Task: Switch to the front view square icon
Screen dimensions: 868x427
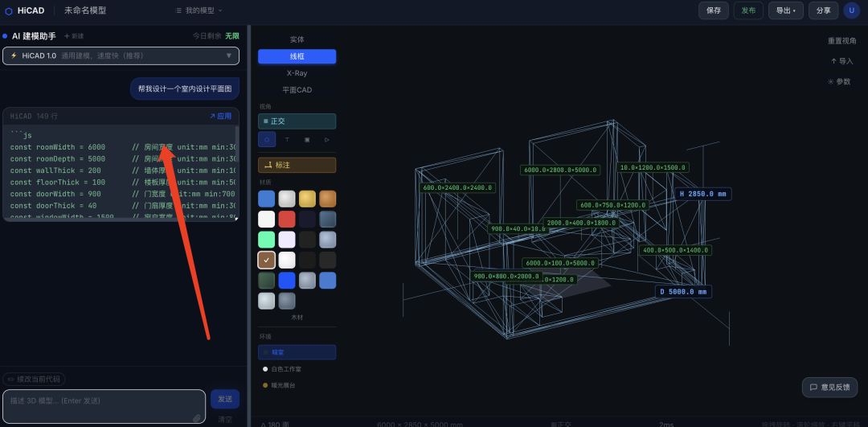Action: click(x=307, y=140)
